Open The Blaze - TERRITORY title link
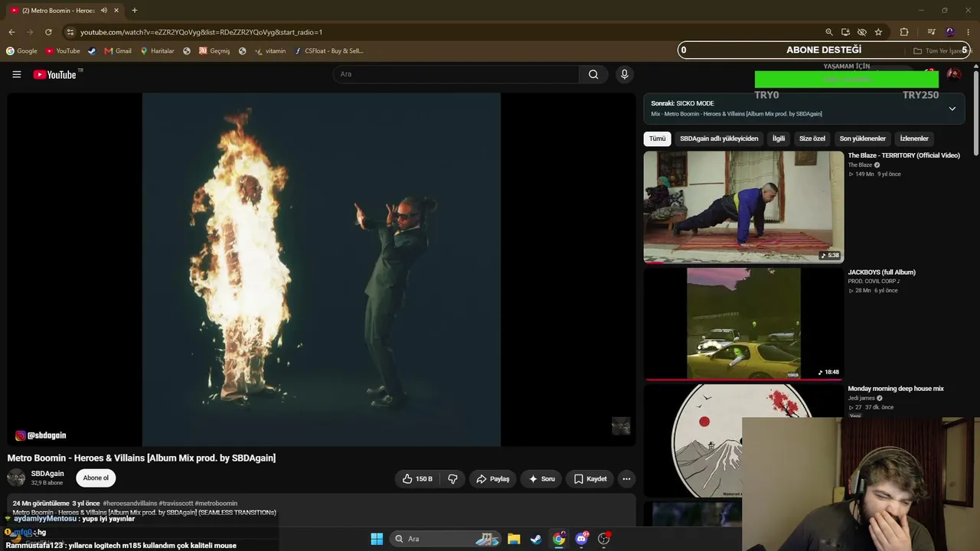Image resolution: width=980 pixels, height=551 pixels. 903,155
